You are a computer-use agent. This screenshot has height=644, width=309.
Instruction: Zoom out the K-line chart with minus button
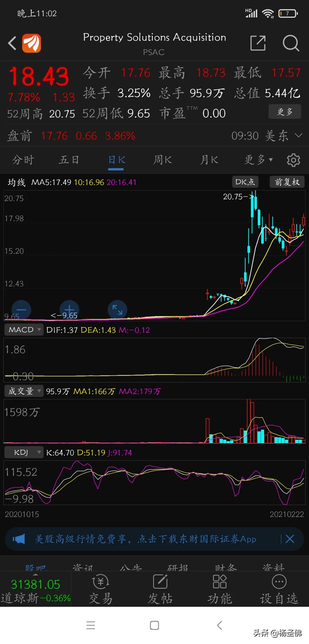click(21, 310)
